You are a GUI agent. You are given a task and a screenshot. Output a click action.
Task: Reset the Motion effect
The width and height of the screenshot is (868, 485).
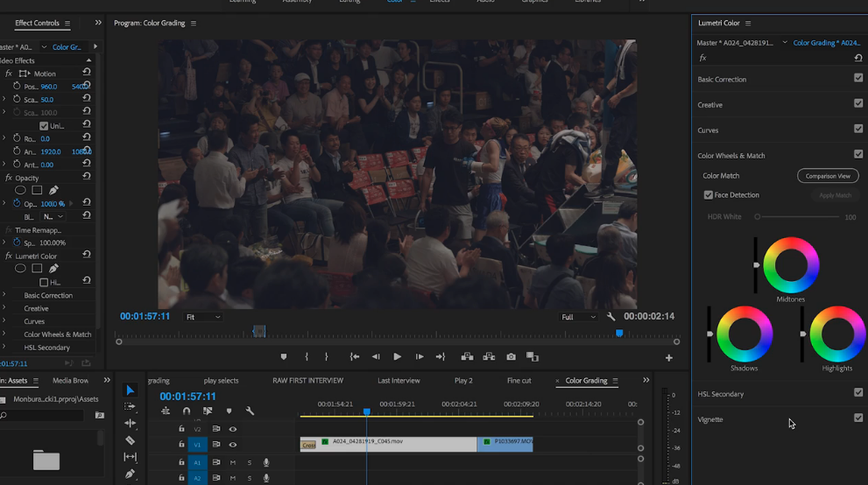[87, 73]
